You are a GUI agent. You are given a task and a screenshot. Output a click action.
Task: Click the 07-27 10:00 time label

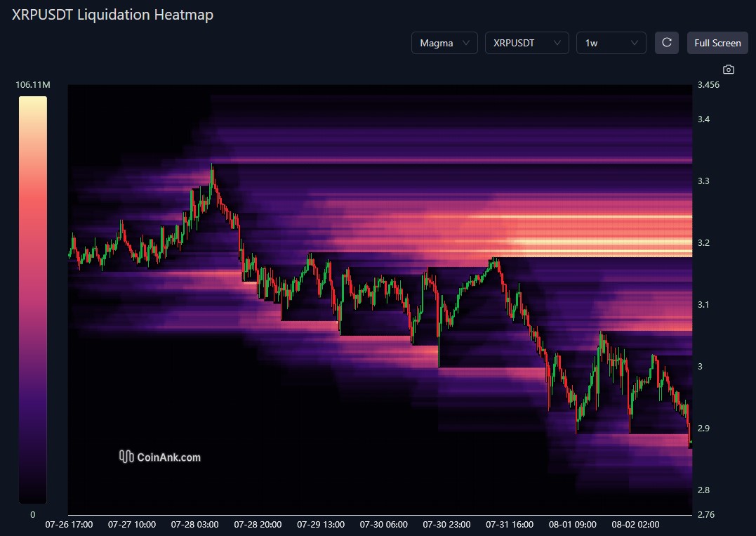pos(132,525)
